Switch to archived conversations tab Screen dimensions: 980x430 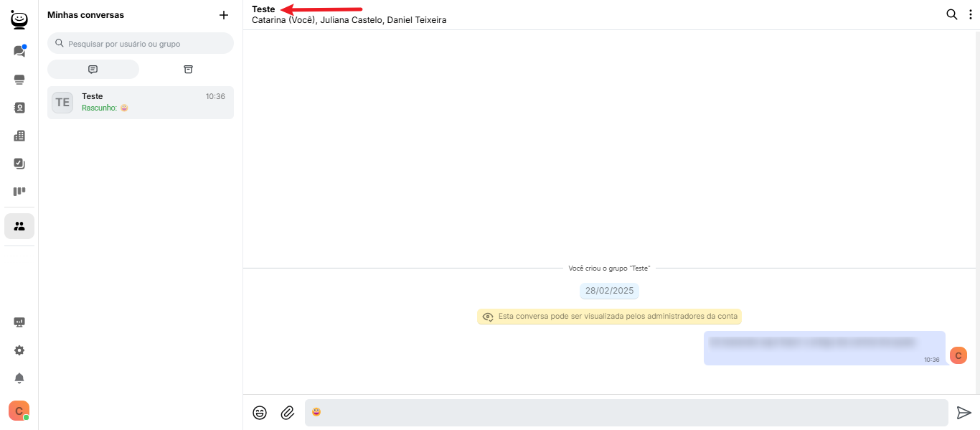click(188, 70)
